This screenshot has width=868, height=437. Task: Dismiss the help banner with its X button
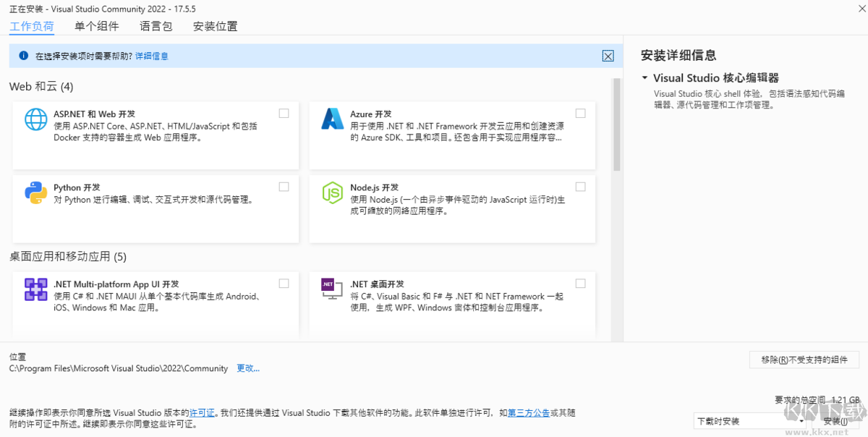tap(608, 56)
